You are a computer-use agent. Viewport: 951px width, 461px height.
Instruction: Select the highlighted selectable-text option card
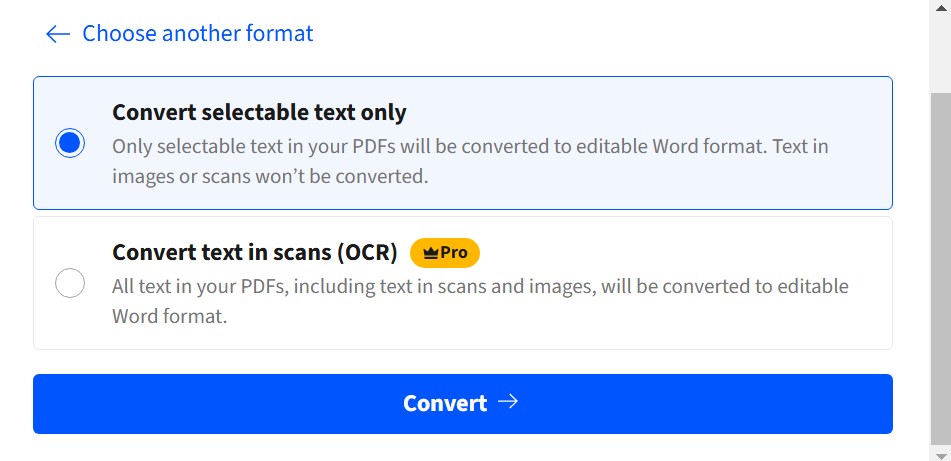click(463, 143)
